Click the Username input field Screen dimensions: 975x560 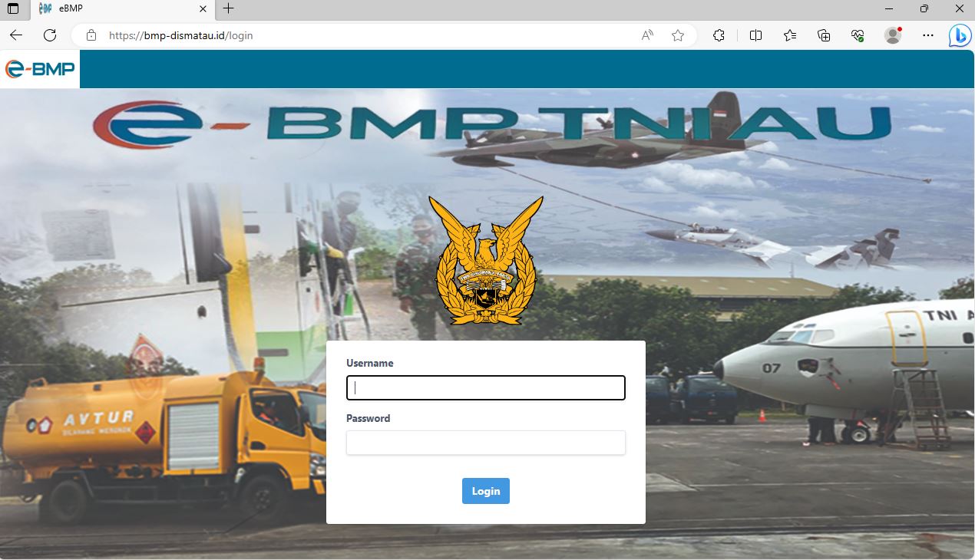point(485,387)
